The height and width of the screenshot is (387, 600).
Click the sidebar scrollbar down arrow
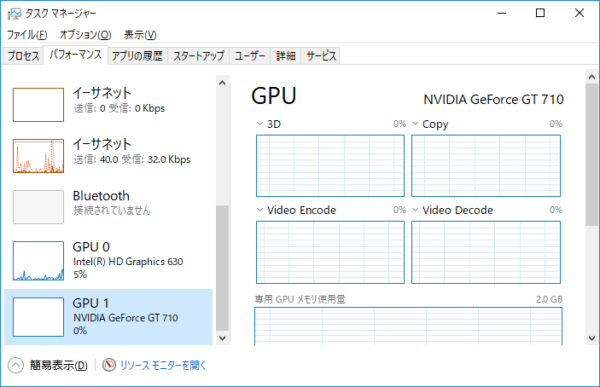coord(222,338)
